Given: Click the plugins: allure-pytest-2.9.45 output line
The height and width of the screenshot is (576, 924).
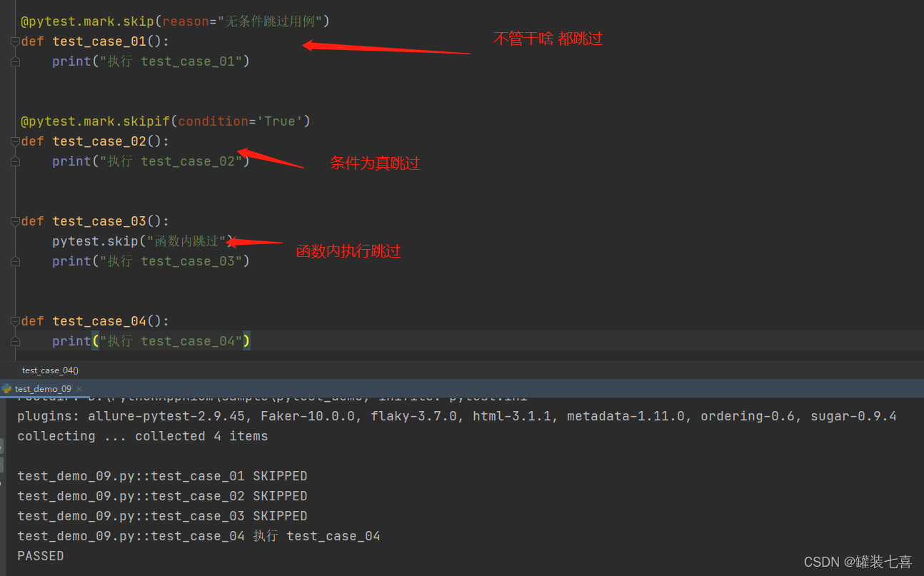Looking at the screenshot, I should tap(457, 416).
